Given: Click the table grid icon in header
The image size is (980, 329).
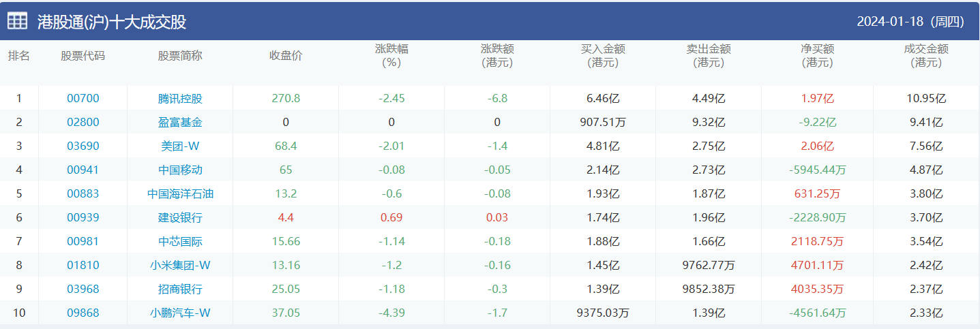Looking at the screenshot, I should 17,21.
